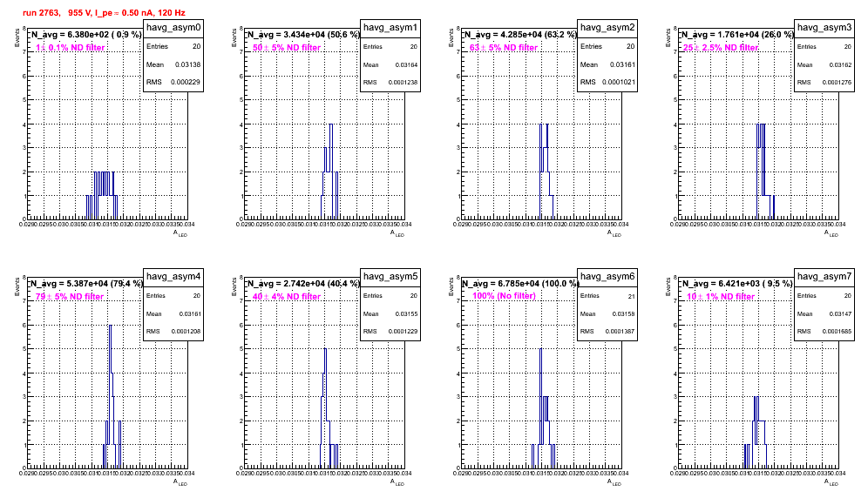Select the havg_asym5 stats box title
Viewport: 868px width, 498px height.
[390, 276]
